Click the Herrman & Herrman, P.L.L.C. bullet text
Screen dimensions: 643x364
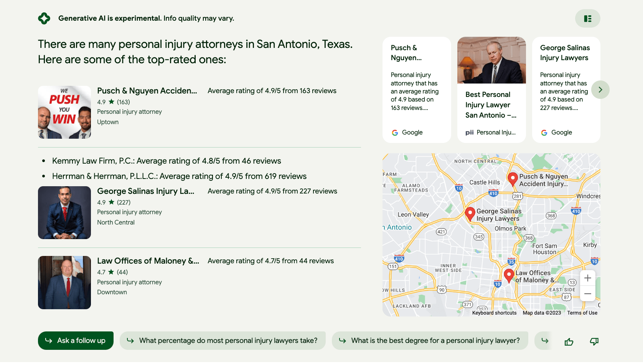coord(179,176)
